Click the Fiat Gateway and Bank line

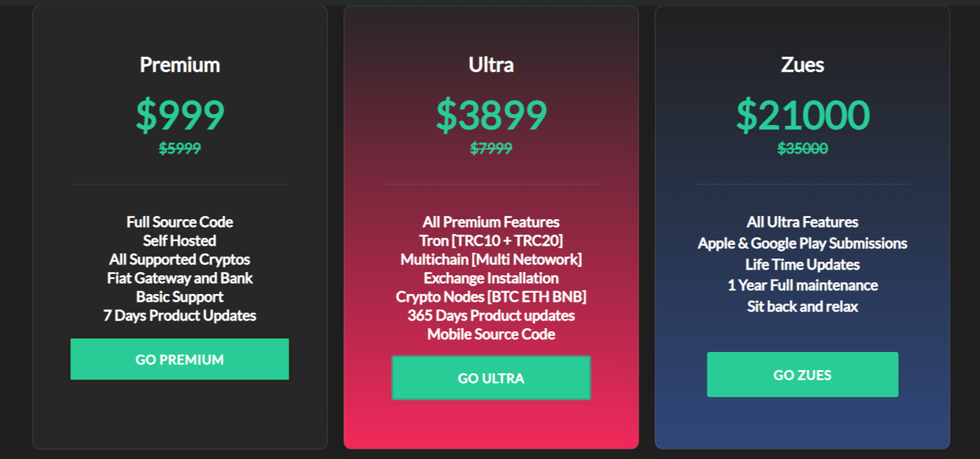180,278
